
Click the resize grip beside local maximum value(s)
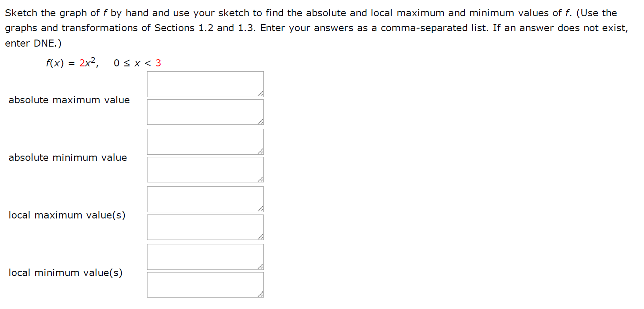coord(261,236)
